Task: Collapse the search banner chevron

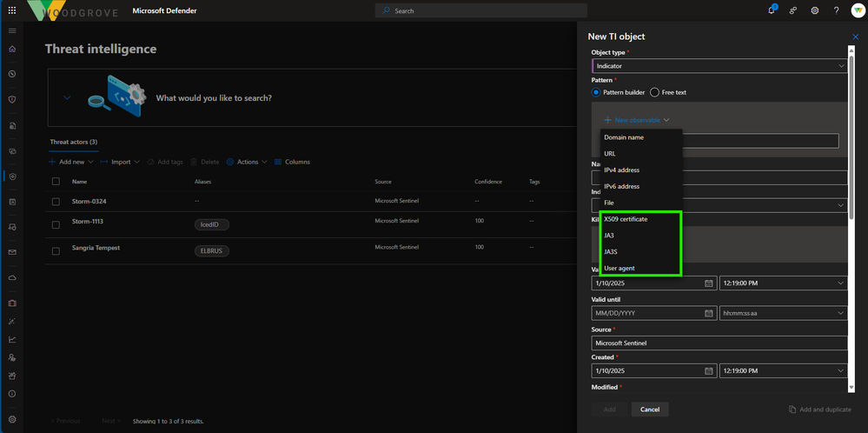Action: [x=67, y=98]
